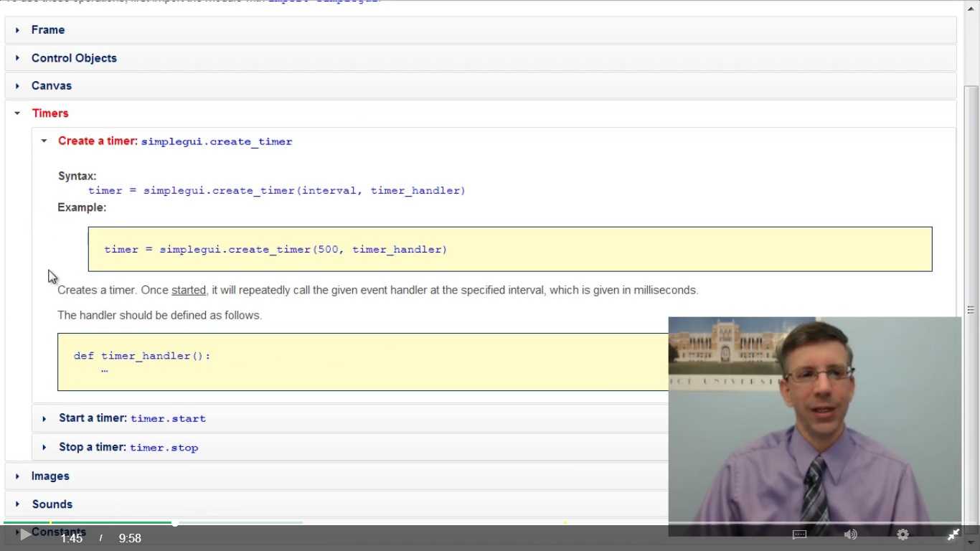
Task: Click the 'def timer_handler():' code line
Action: pos(142,356)
